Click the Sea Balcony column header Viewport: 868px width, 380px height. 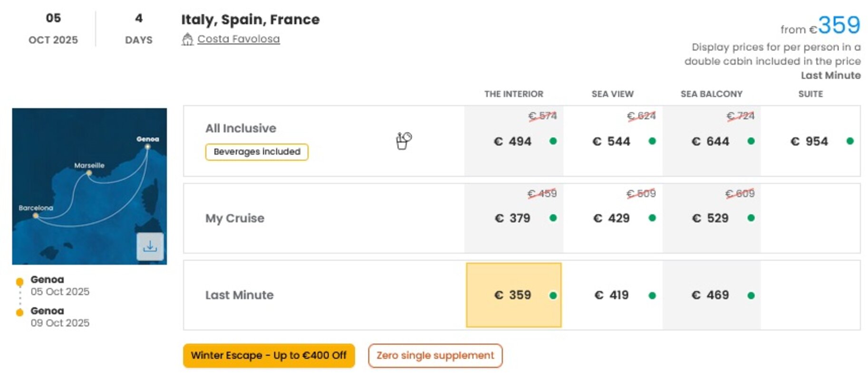711,94
